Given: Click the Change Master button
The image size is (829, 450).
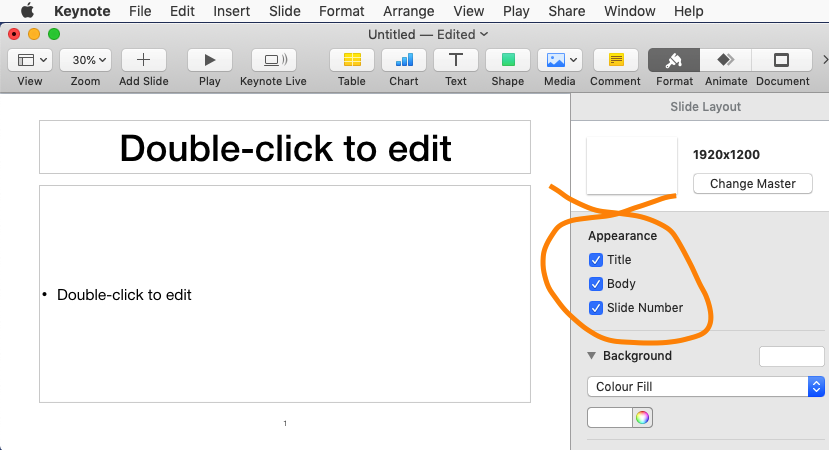Looking at the screenshot, I should pyautogui.click(x=752, y=183).
